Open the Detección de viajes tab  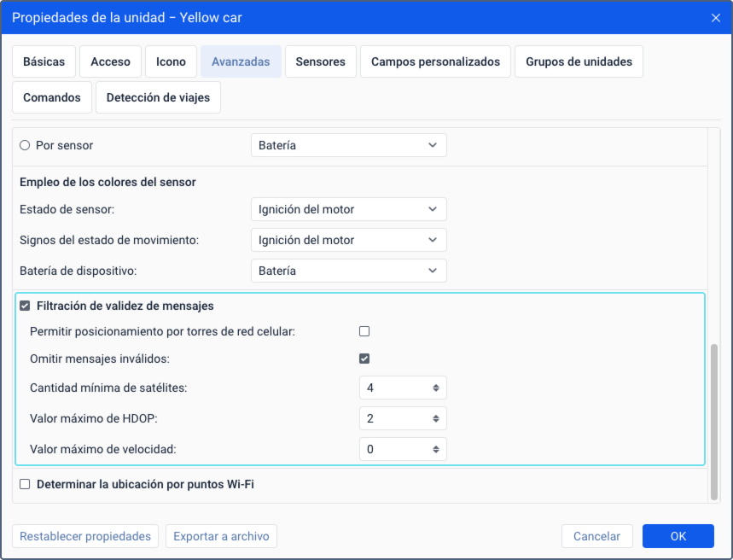click(158, 97)
